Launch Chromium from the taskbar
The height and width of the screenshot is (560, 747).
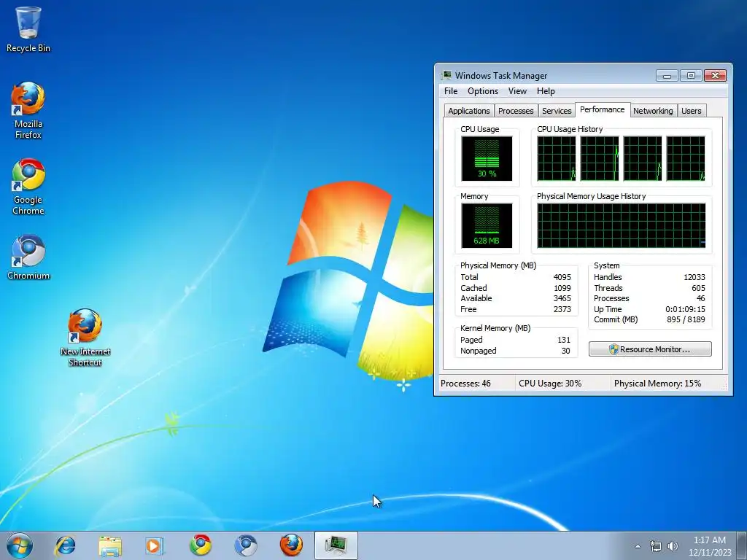(x=246, y=545)
